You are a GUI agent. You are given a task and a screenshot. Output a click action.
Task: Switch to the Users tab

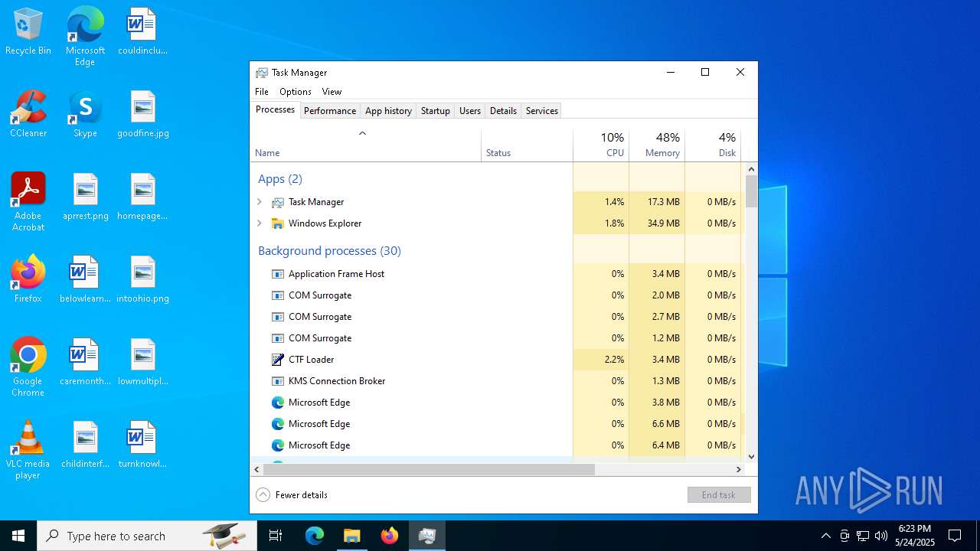point(470,111)
